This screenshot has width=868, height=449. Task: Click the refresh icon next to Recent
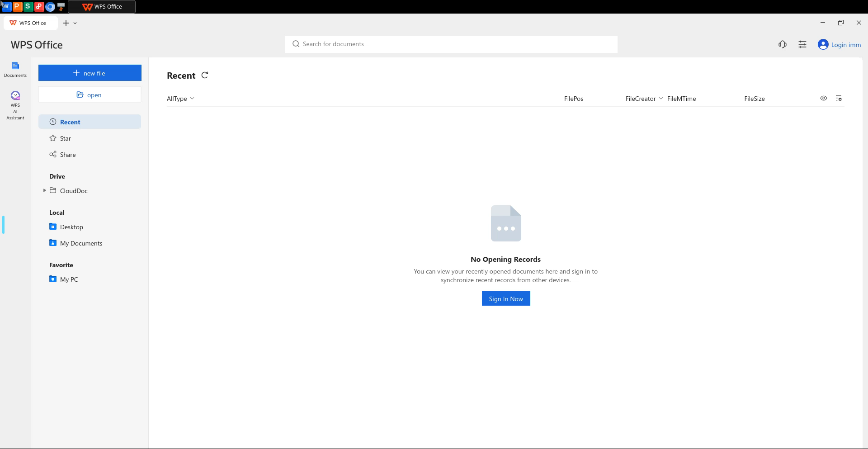pos(205,76)
